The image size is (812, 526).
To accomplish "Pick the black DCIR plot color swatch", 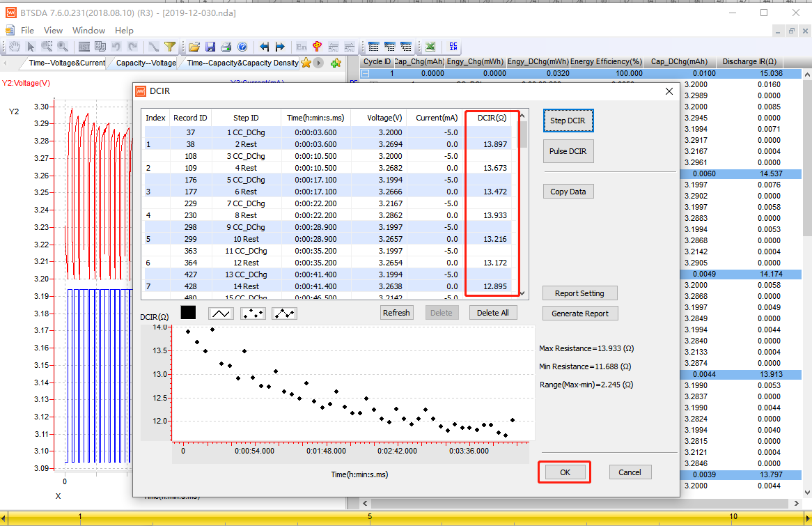I will pyautogui.click(x=188, y=313).
